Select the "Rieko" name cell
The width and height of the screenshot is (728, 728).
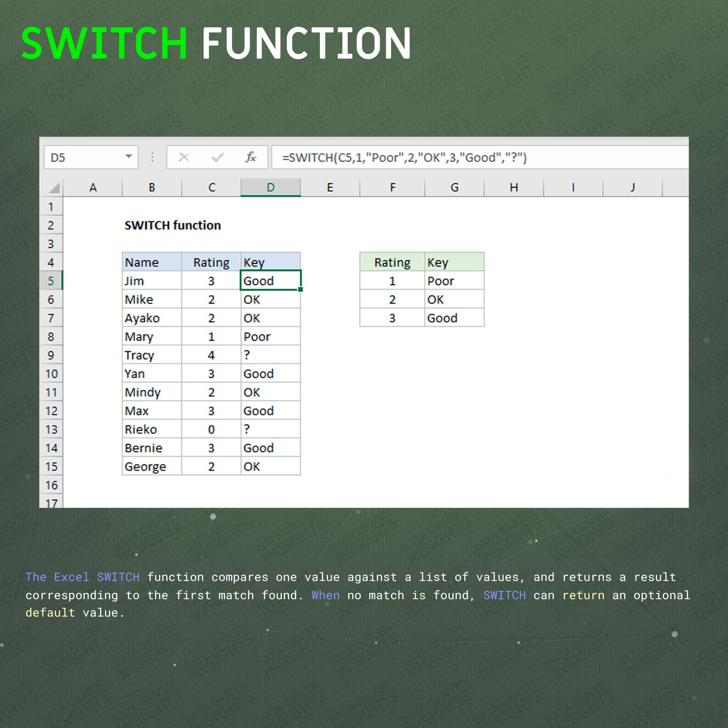[152, 429]
